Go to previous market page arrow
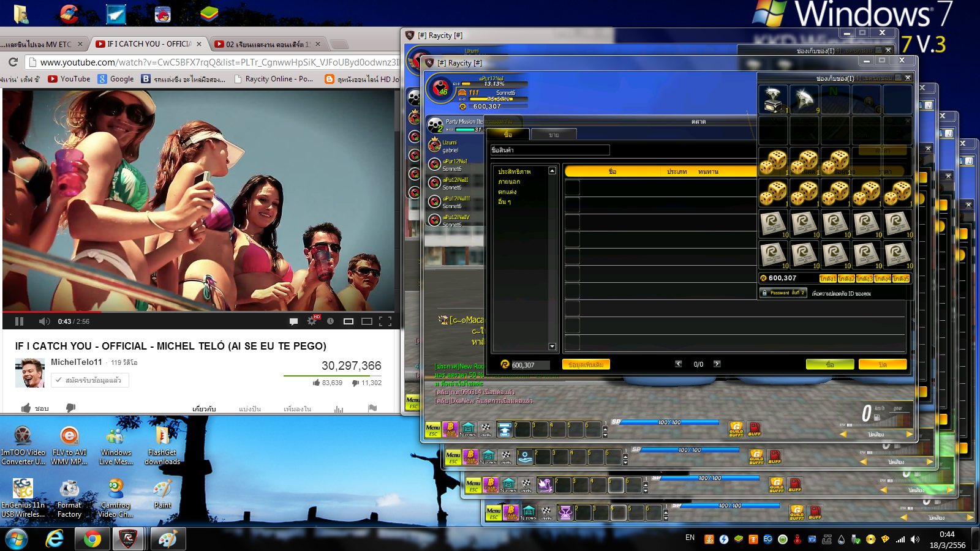Viewport: 980px width, 551px height. click(x=679, y=364)
